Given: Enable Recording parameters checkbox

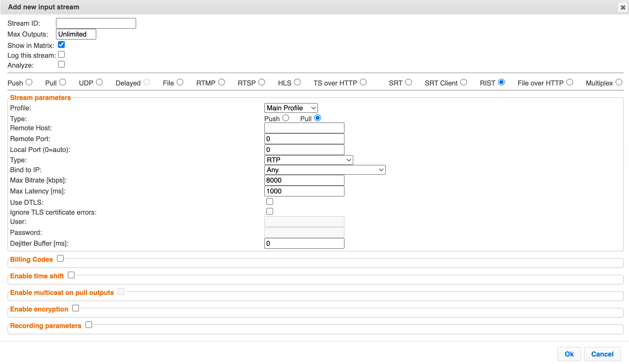Looking at the screenshot, I should tap(89, 325).
